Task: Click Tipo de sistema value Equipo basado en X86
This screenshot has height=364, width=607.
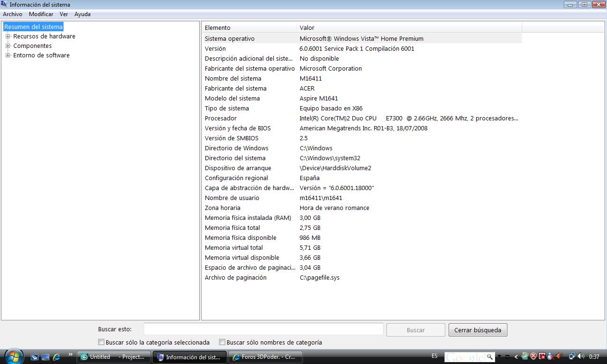Action: click(x=331, y=108)
